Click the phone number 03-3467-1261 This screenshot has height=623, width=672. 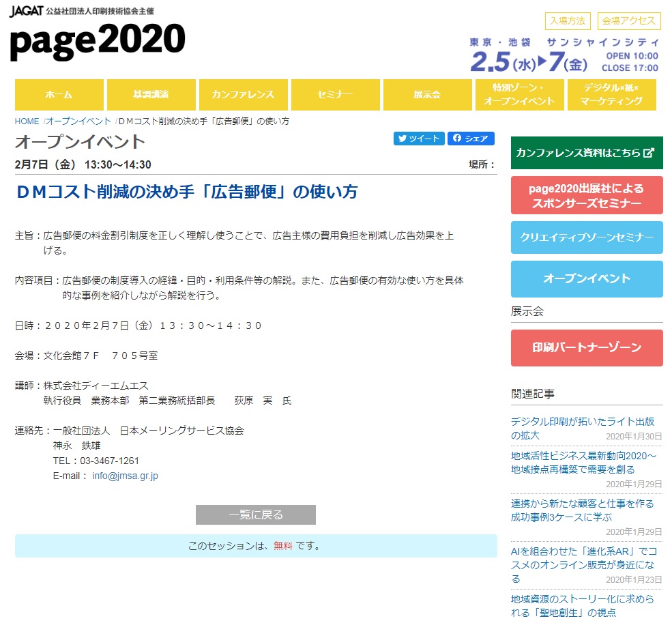pos(109,461)
